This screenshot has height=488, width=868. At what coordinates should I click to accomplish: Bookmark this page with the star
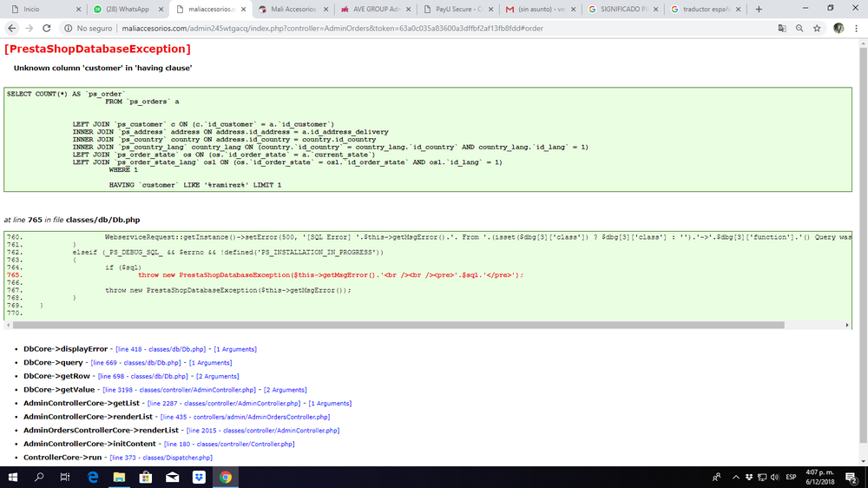(x=817, y=29)
